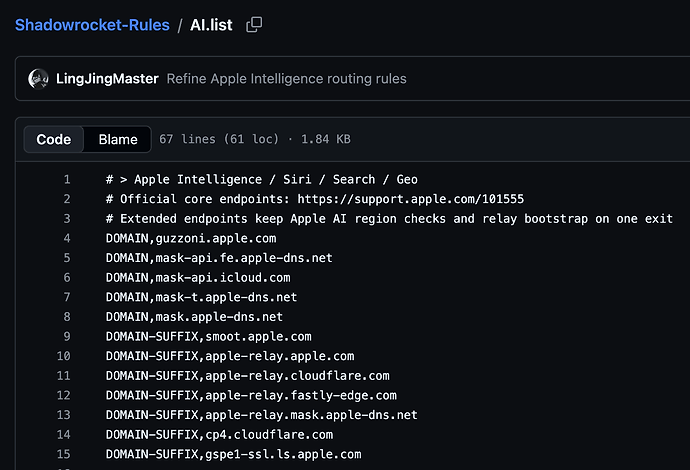Switch to the Blame view tab

coord(118,140)
